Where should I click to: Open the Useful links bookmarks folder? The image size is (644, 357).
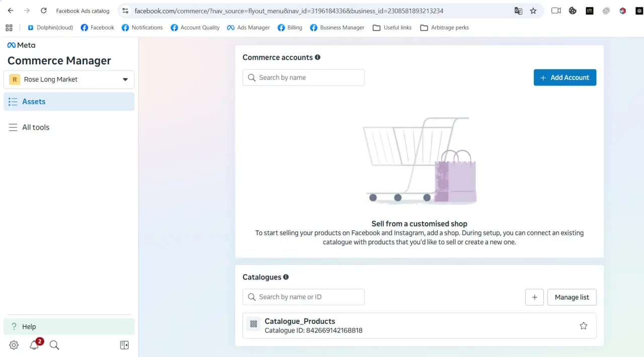(392, 28)
